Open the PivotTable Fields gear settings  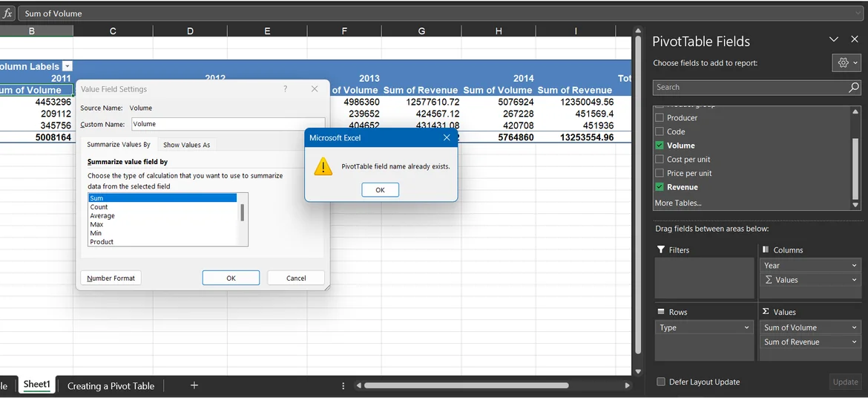(x=846, y=63)
